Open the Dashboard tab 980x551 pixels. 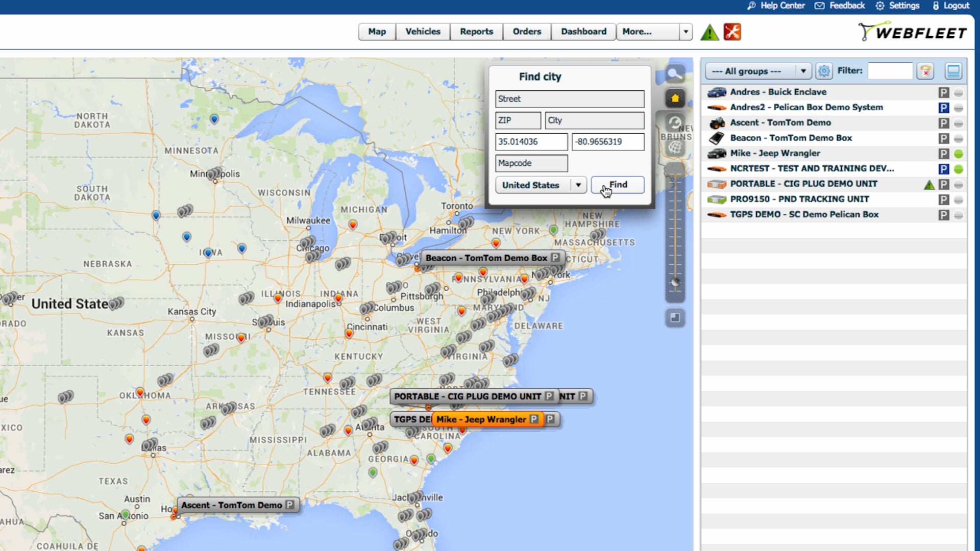pyautogui.click(x=584, y=32)
